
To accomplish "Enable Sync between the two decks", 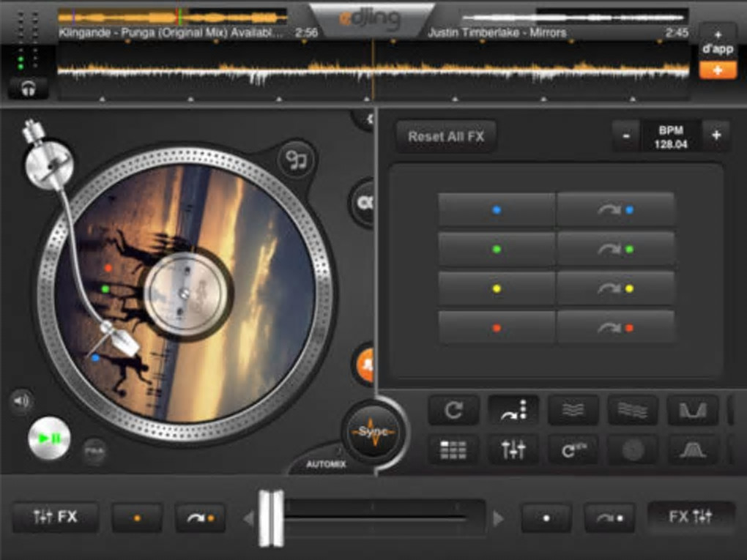I will pos(373,432).
